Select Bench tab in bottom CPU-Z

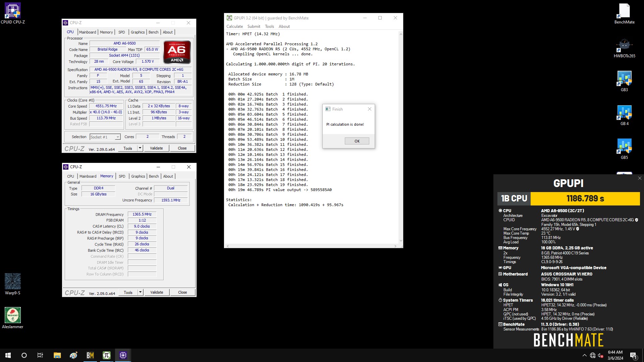click(x=154, y=176)
